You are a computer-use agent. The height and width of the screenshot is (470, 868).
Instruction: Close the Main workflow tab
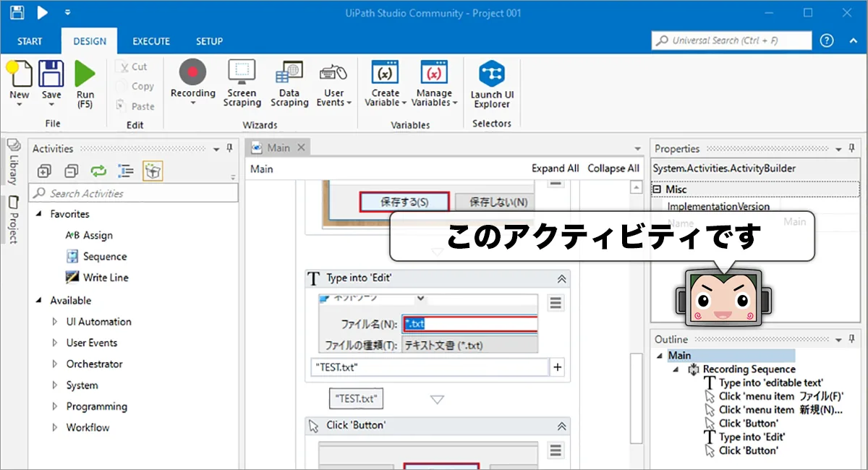pyautogui.click(x=302, y=148)
